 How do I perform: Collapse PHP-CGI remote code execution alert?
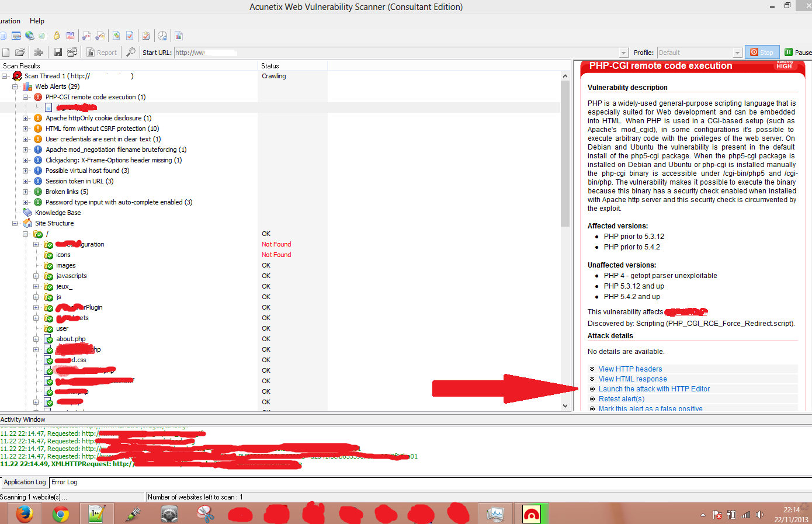(26, 97)
